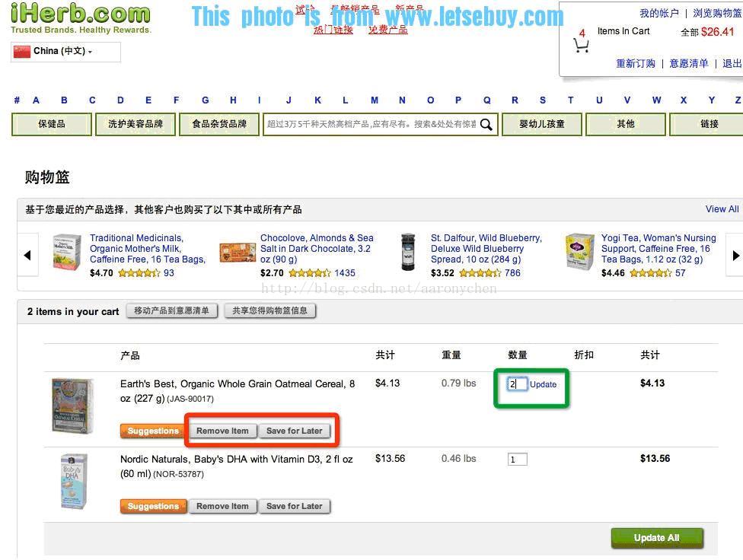Click quantity field for Earth's Best cereal
Screen dimensions: 743x560
516,384
